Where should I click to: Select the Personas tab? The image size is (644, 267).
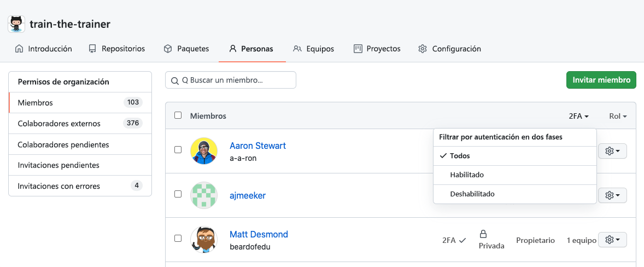[251, 49]
